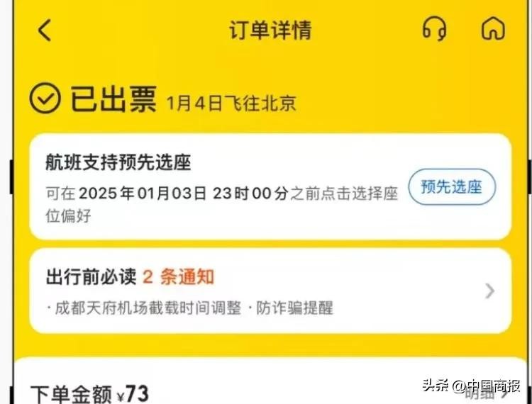Tap the orange 2 条通知 label
532x404 pixels.
179,277
